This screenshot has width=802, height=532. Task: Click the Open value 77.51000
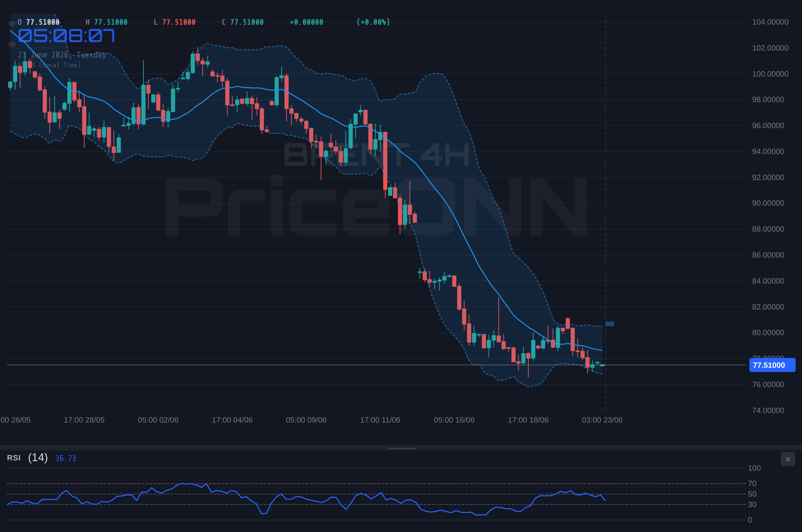[x=43, y=22]
